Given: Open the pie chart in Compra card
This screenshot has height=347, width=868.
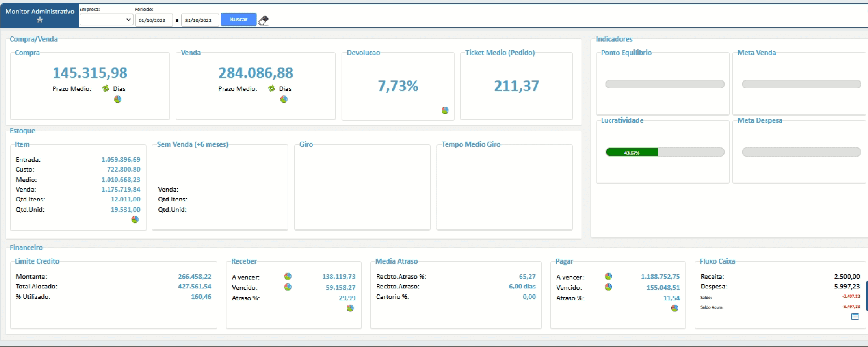Looking at the screenshot, I should pos(118,99).
